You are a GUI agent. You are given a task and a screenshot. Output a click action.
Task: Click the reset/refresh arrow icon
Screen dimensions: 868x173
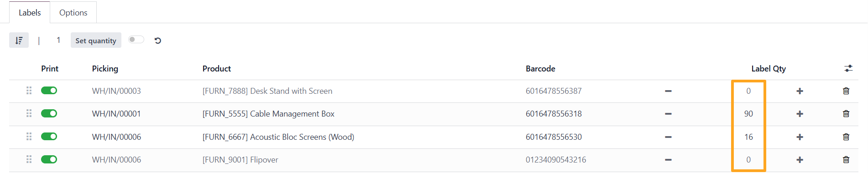(x=158, y=41)
